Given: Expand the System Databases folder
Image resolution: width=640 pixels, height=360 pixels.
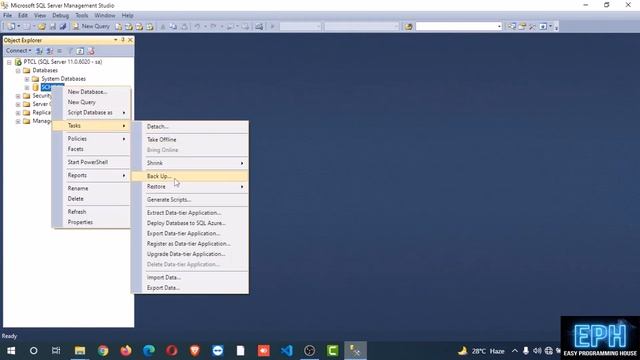Looking at the screenshot, I should pos(27,79).
